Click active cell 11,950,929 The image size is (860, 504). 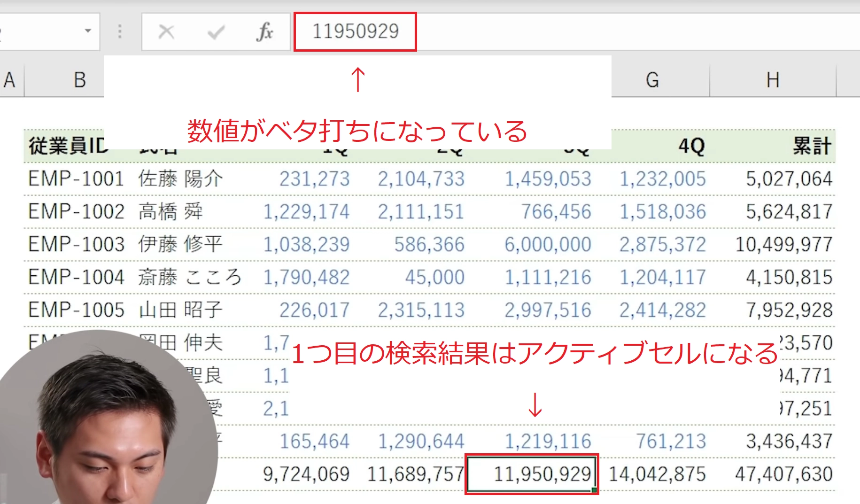(532, 474)
